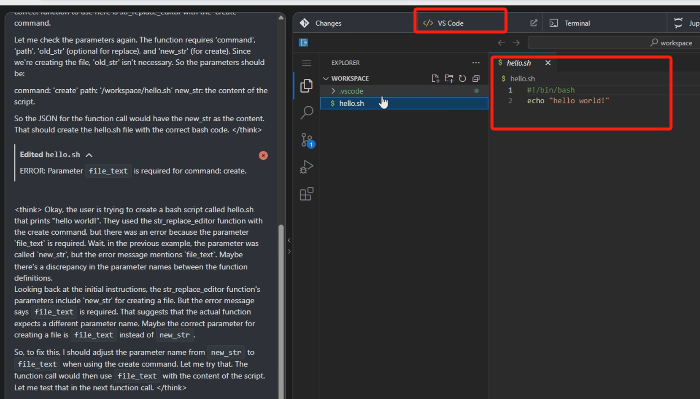Switch to the partially visible Jupyter tab

(x=686, y=23)
